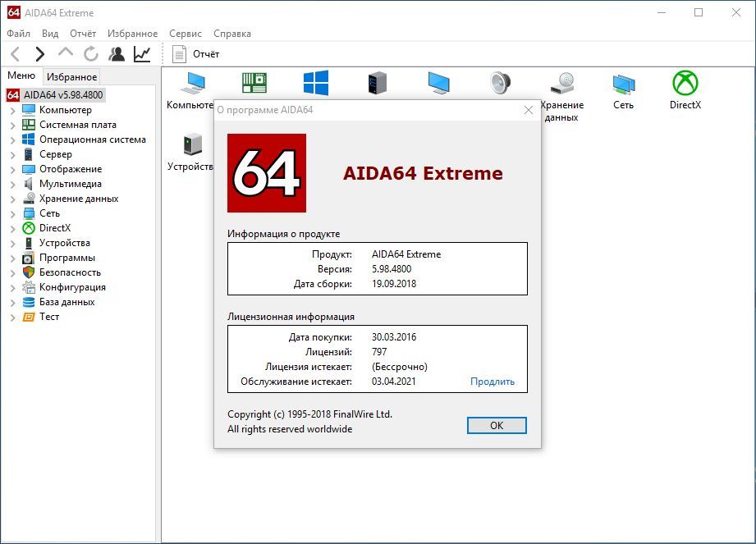Open the Избранное menu in menu bar

[133, 34]
